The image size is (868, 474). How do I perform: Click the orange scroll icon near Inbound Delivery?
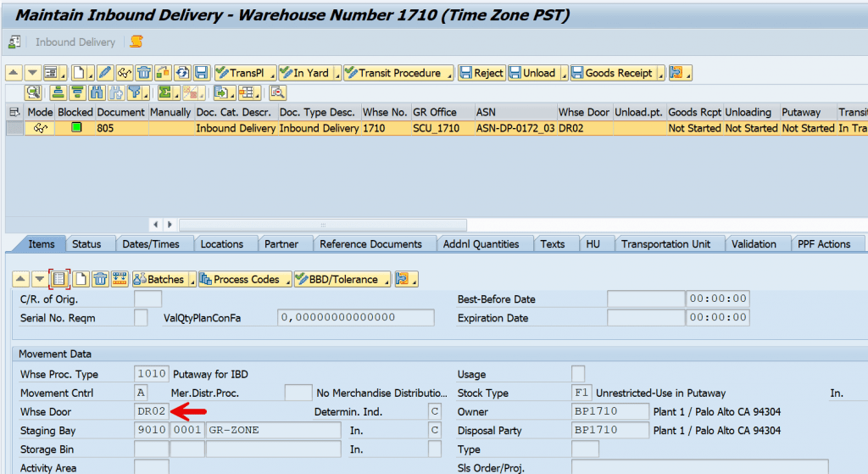pyautogui.click(x=136, y=42)
